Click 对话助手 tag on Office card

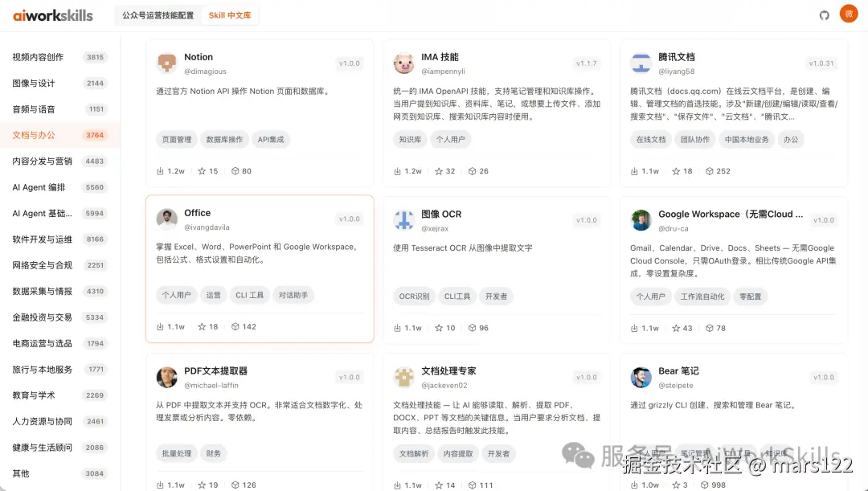(x=293, y=295)
